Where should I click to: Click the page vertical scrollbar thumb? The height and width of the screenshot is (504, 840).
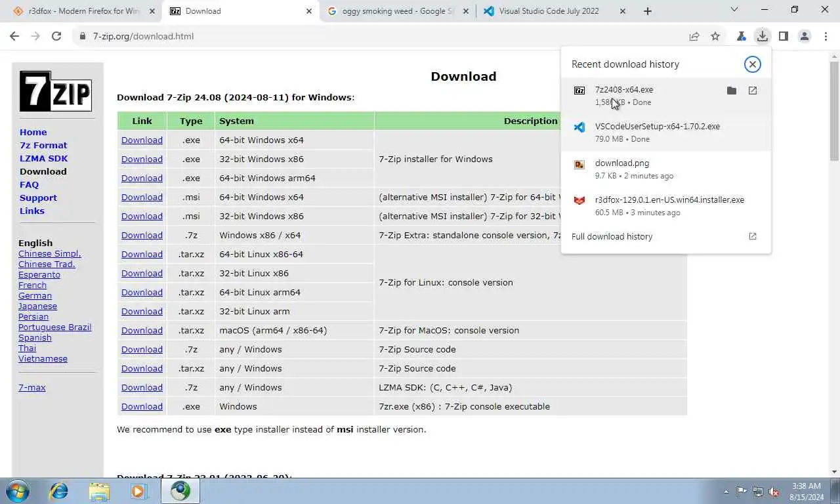tap(834, 112)
